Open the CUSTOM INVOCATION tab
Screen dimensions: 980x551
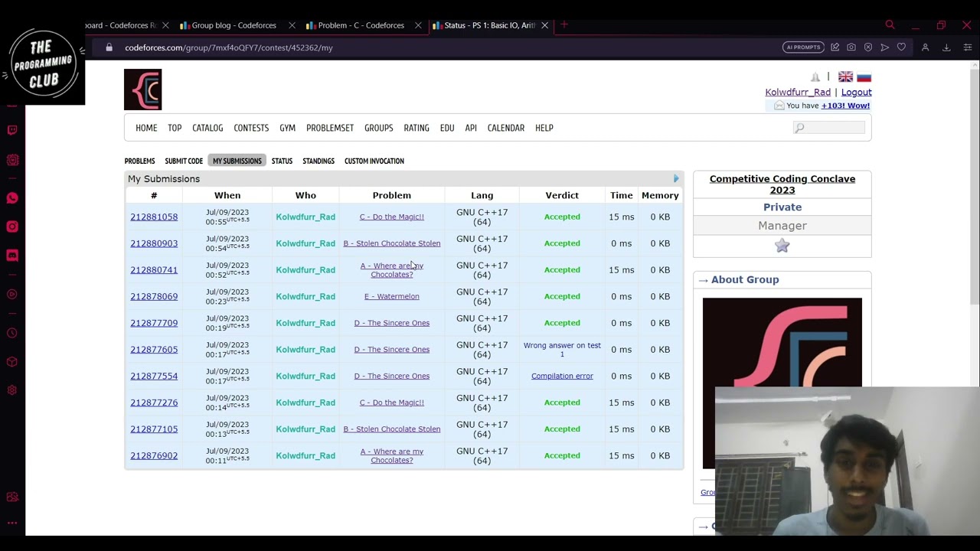[x=374, y=161]
